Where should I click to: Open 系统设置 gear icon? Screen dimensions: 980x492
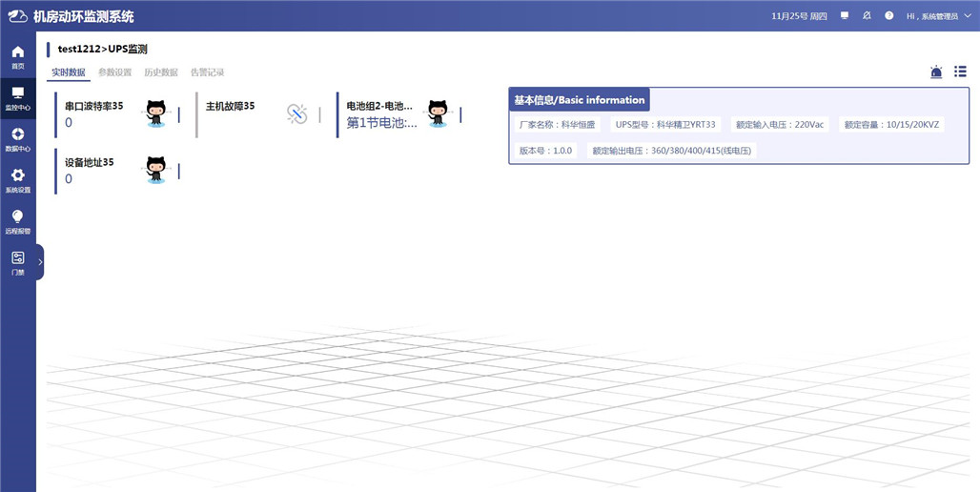(17, 180)
